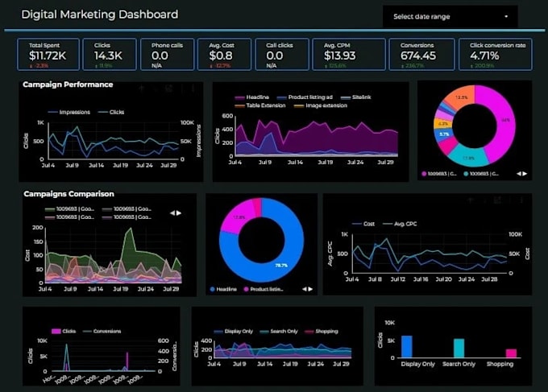Viewport: 548px width, 392px height.
Task: Select the Total Spent $11.72K scorecard
Action: click(x=48, y=55)
